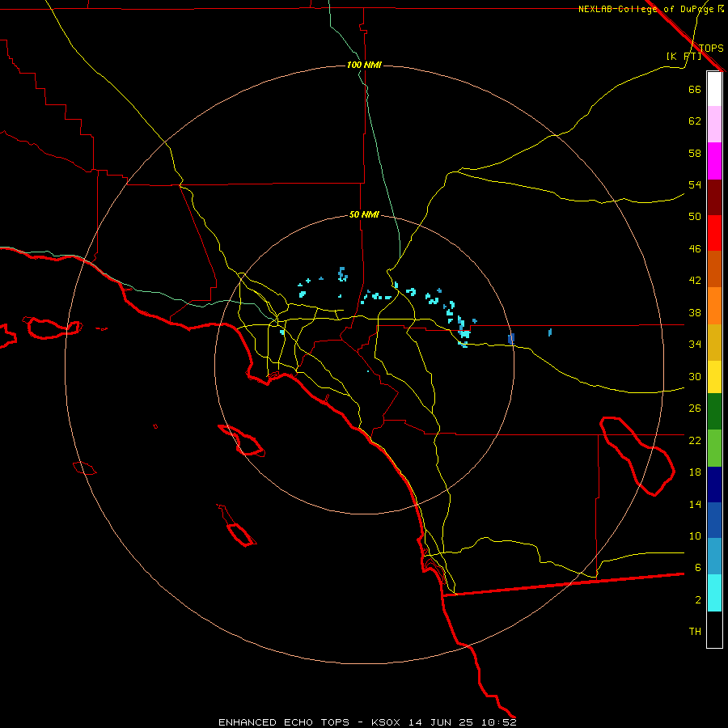This screenshot has height=728, width=728.
Task: Click the medium blue legend swatch
Action: (714, 520)
